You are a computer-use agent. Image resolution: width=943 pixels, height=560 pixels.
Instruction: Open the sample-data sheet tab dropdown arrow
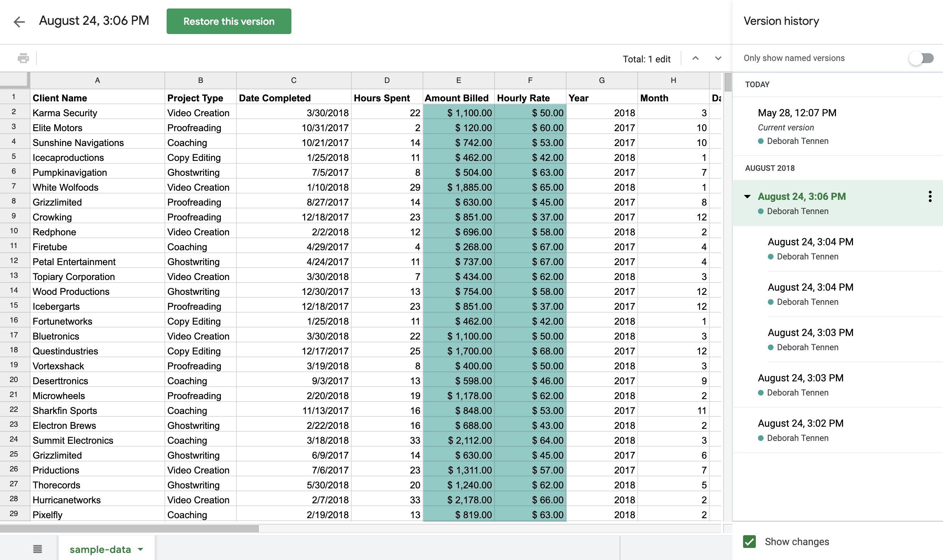pyautogui.click(x=140, y=549)
